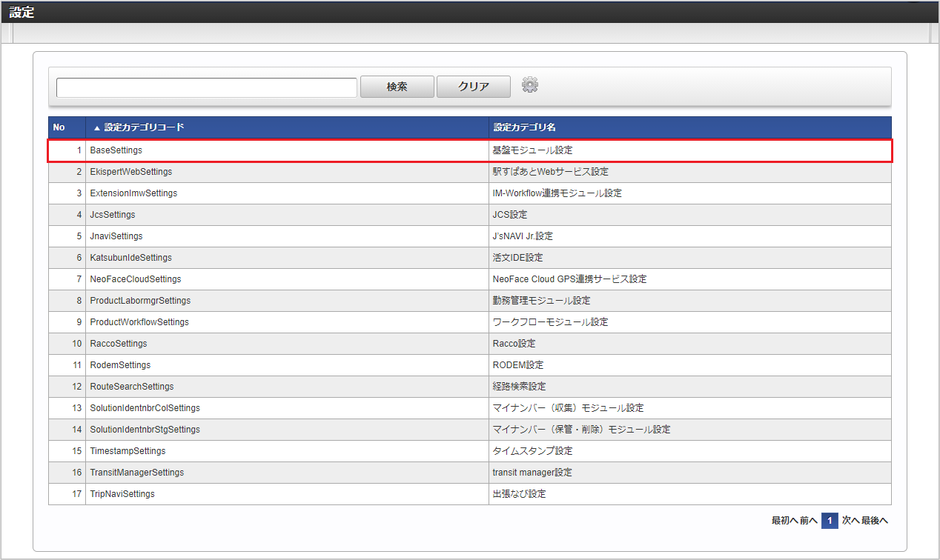Click the クリア clear button
This screenshot has height=560, width=940.
point(474,87)
